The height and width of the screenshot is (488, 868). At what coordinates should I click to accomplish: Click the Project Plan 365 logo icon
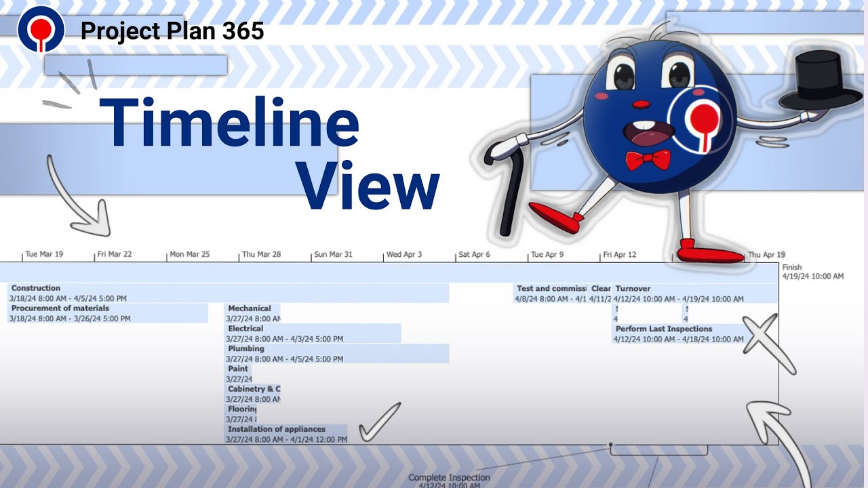tap(41, 28)
